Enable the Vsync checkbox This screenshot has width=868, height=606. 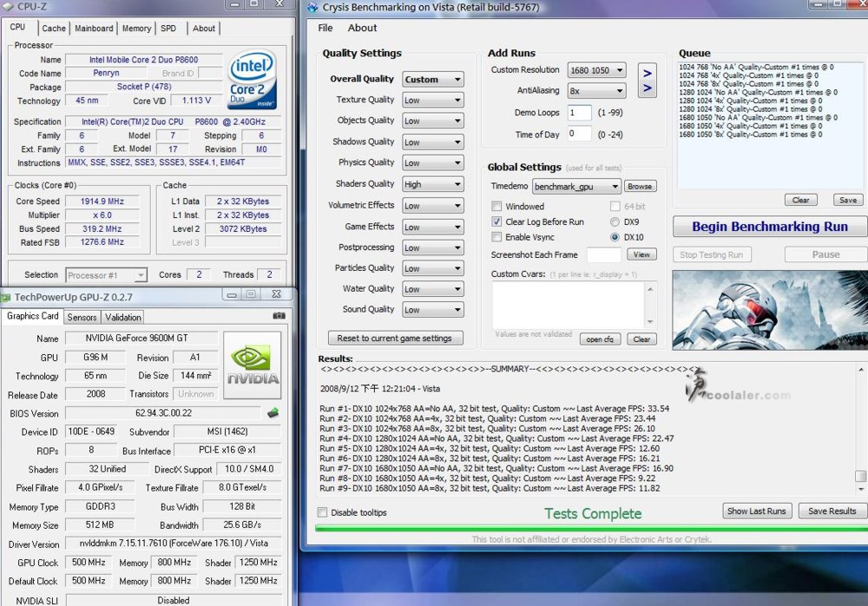[x=496, y=237]
